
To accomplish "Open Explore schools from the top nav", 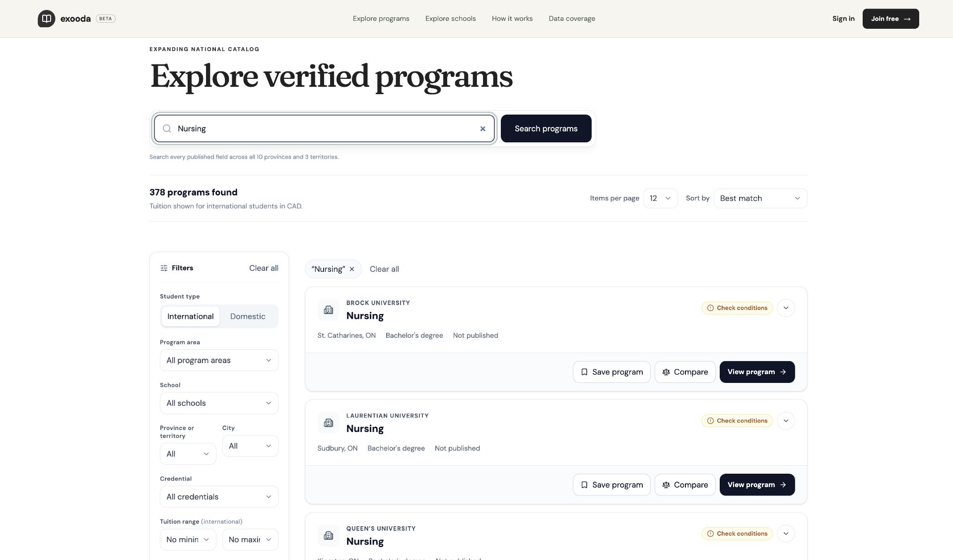I will (451, 19).
